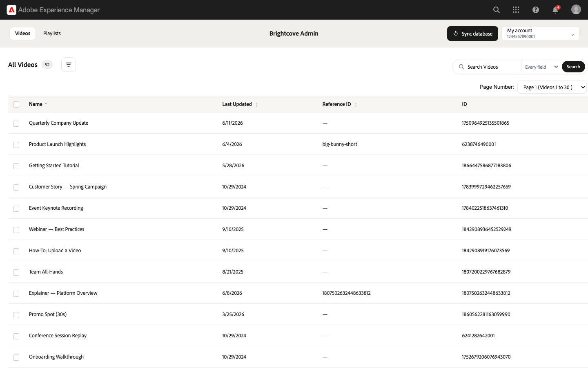The height and width of the screenshot is (368, 588).
Task: Open the user profile avatar
Action: pos(576,9)
